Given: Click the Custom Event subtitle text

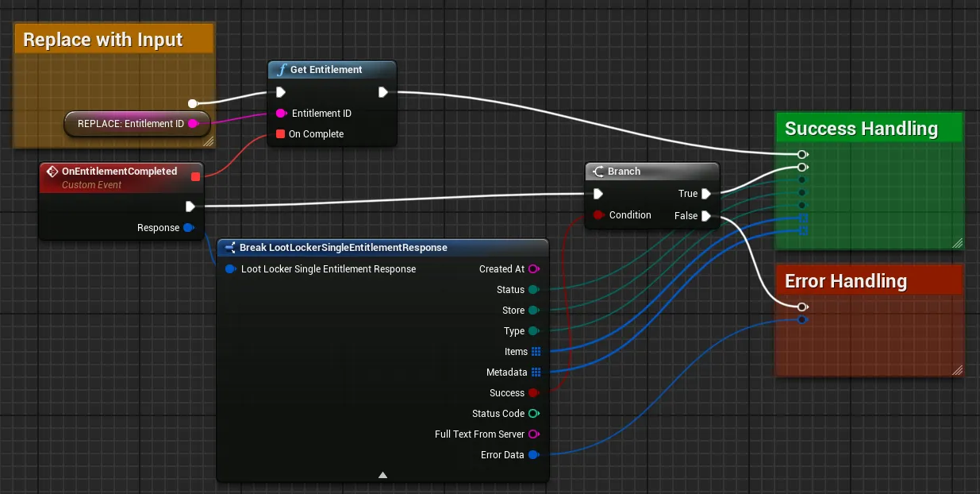Looking at the screenshot, I should [92, 185].
